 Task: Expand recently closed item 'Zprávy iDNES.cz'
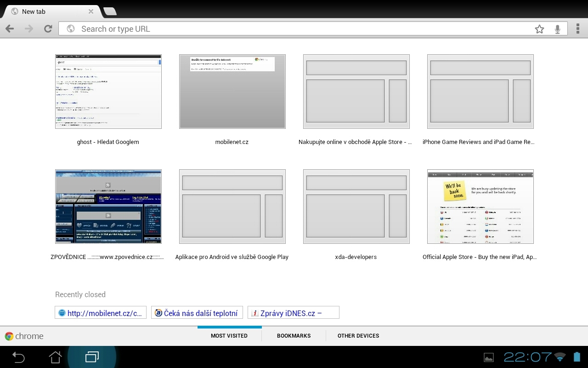click(x=293, y=312)
